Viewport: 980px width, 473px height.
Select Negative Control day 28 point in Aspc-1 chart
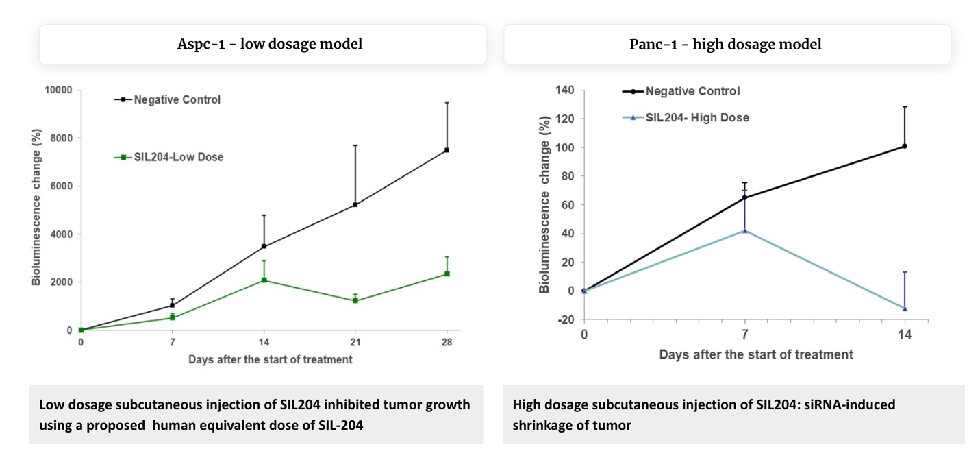click(447, 150)
